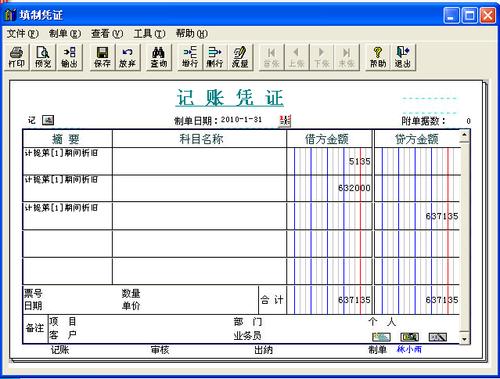The image size is (500, 379).
Task: Click the scrollbar up arrow beside 贷方金额
Action: click(464, 135)
